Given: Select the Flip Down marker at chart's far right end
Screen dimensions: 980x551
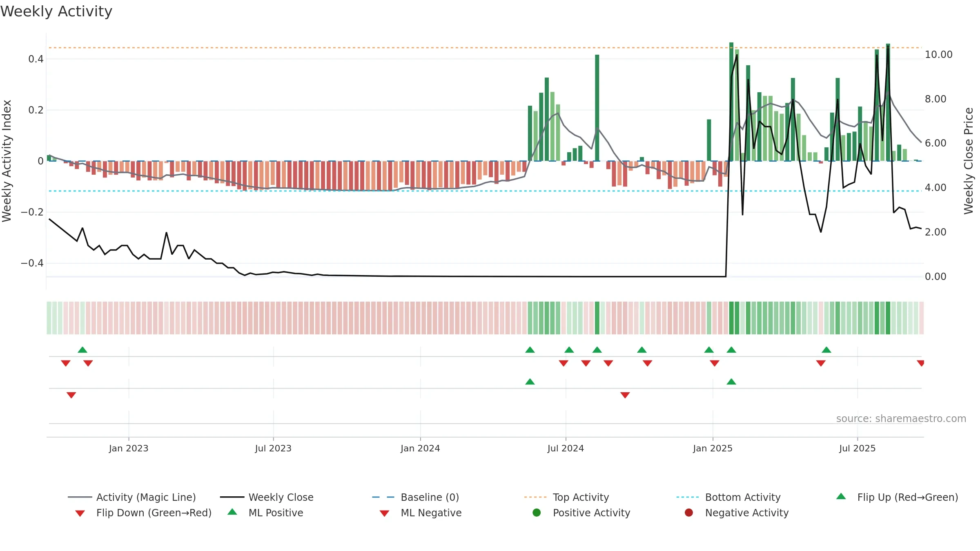Looking at the screenshot, I should pos(921,363).
